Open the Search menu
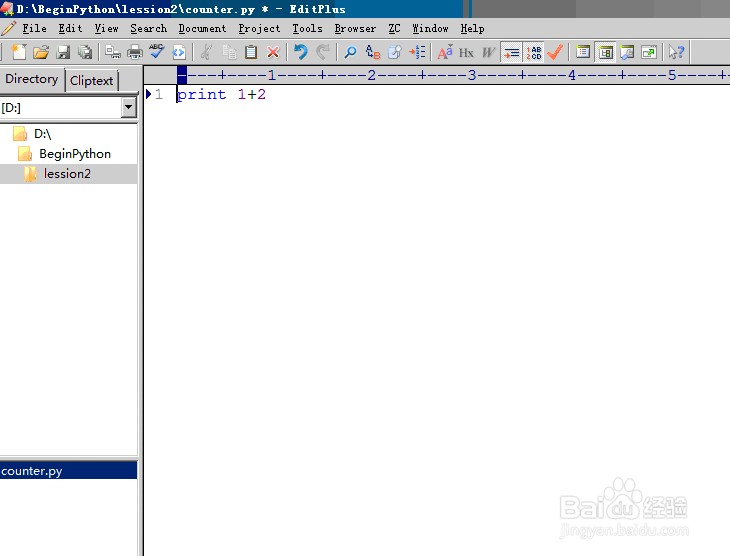Image resolution: width=730 pixels, height=556 pixels. point(149,28)
